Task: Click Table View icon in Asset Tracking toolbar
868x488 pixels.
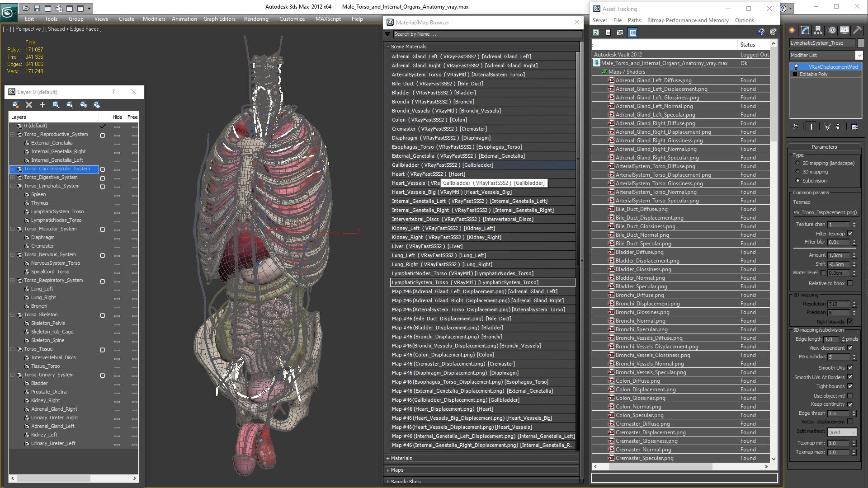Action: tap(633, 33)
